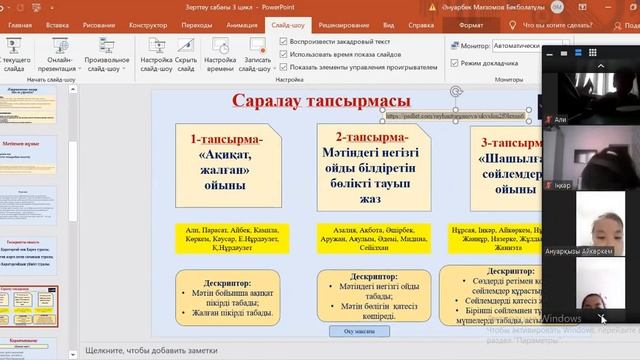Select first yellow student names box
640x360 pixels.
[232, 239]
